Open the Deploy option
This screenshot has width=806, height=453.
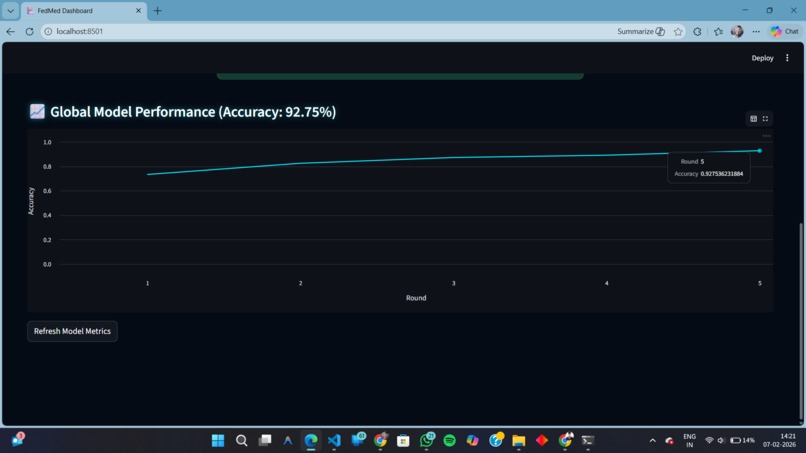click(x=762, y=58)
